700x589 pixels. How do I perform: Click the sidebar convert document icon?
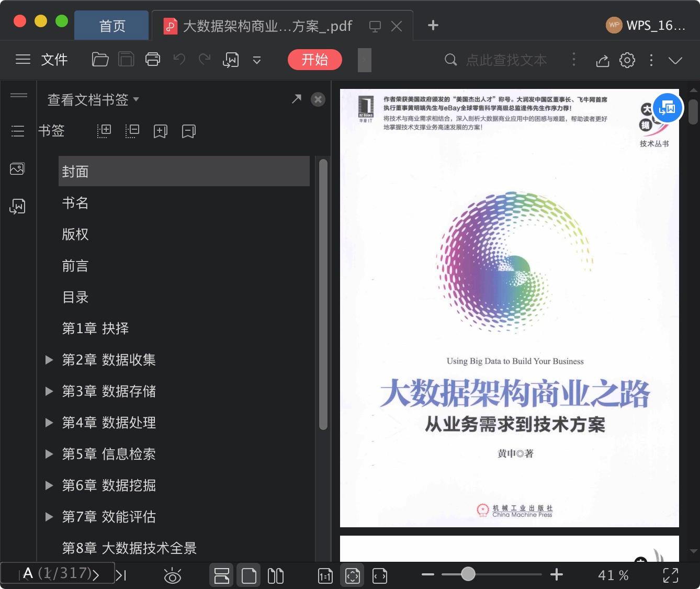tap(17, 207)
